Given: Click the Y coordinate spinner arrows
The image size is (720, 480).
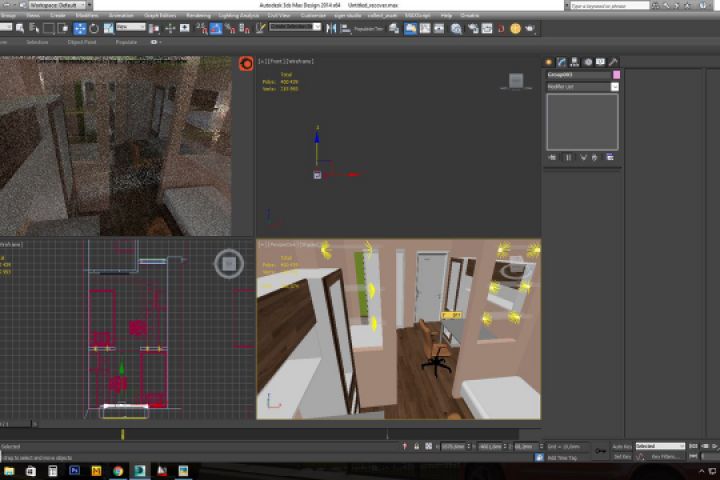Looking at the screenshot, I should (505, 446).
